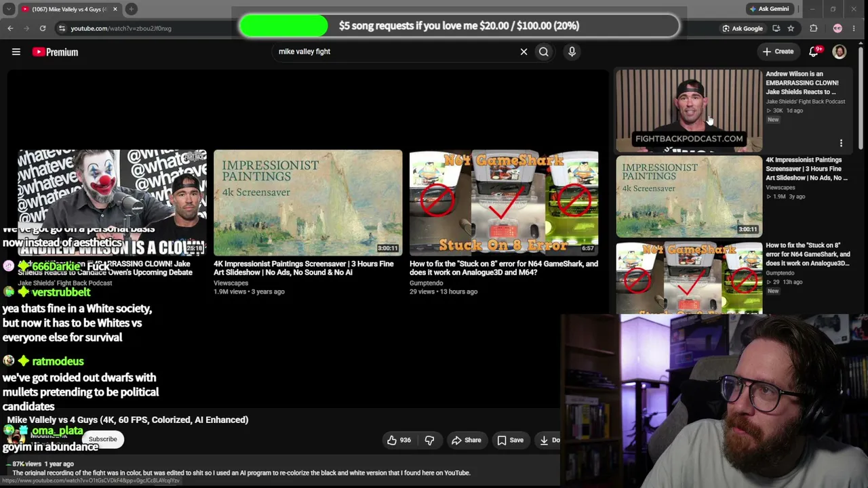Open the YouTube guide hamburger menu
The height and width of the screenshot is (488, 868).
pos(16,52)
